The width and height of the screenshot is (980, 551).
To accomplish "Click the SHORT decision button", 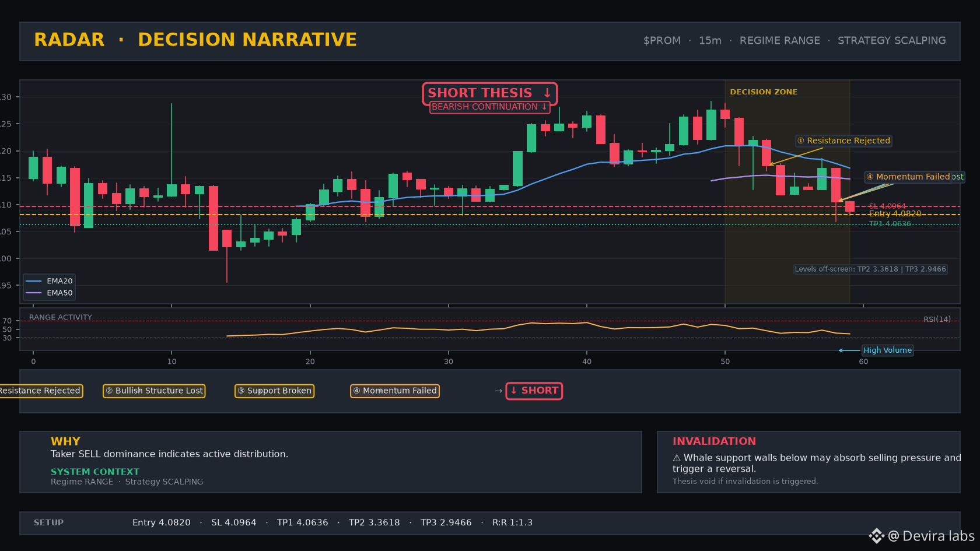I will (x=534, y=391).
